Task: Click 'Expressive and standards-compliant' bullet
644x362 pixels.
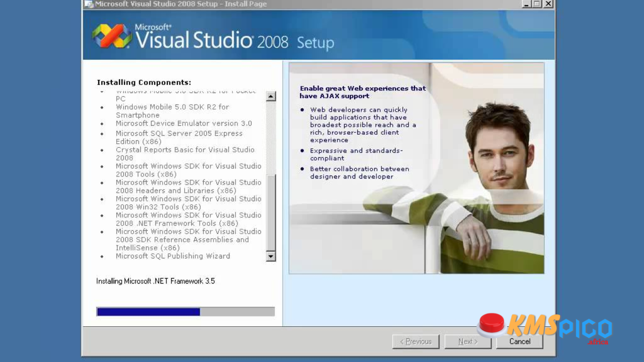Action: pos(356,154)
